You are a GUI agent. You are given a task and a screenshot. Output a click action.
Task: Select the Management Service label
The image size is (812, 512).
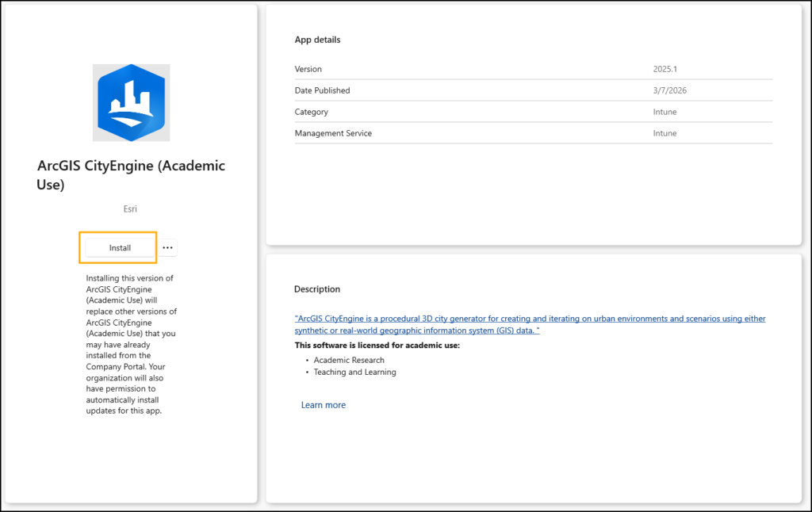[333, 133]
